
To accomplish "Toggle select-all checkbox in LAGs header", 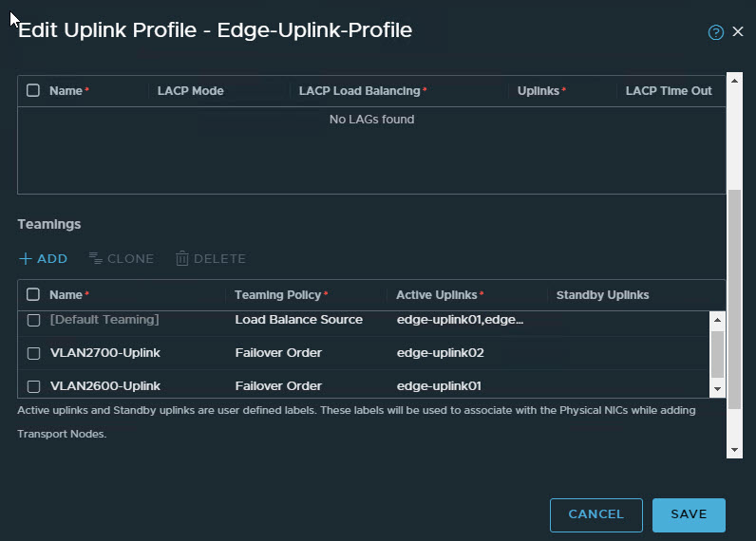I will (x=33, y=91).
